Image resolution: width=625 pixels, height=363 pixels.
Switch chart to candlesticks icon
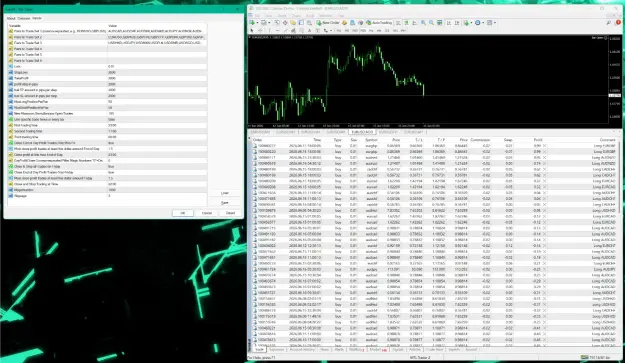pyautogui.click(x=406, y=23)
